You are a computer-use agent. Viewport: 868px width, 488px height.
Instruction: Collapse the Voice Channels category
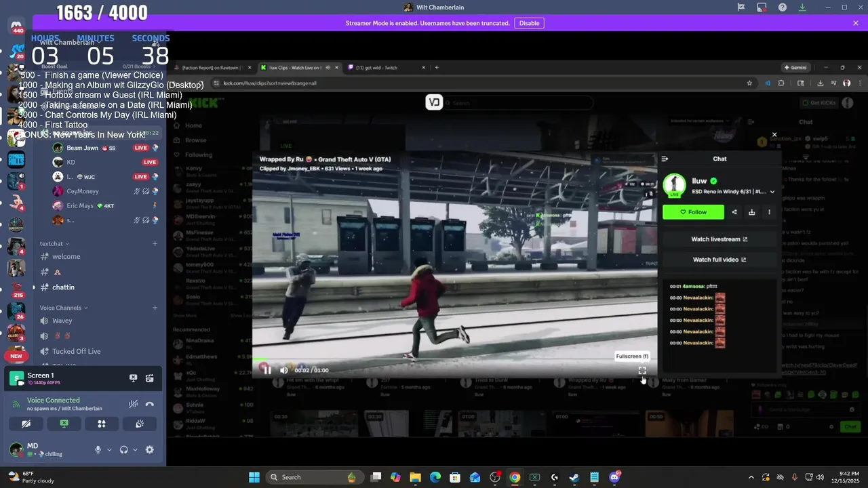pyautogui.click(x=64, y=308)
